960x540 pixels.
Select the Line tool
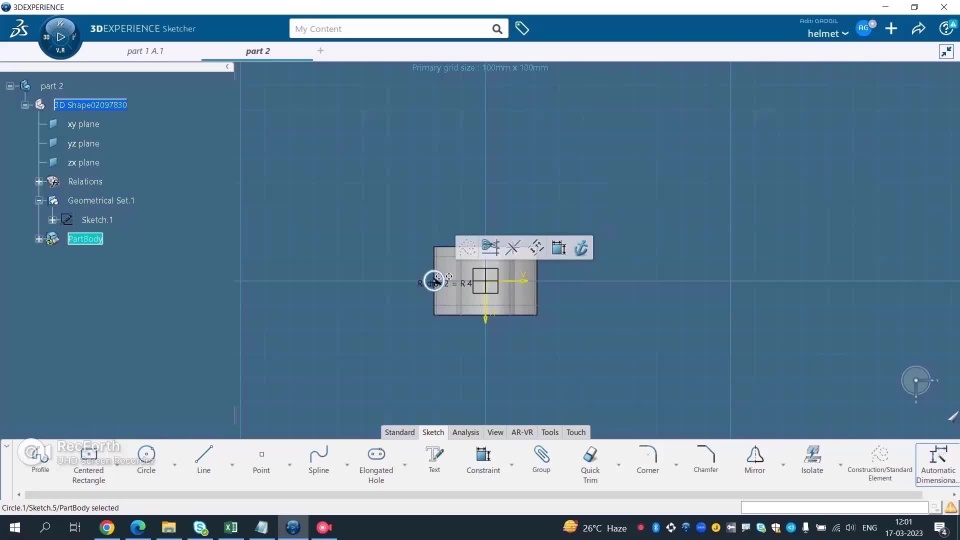[x=204, y=460]
